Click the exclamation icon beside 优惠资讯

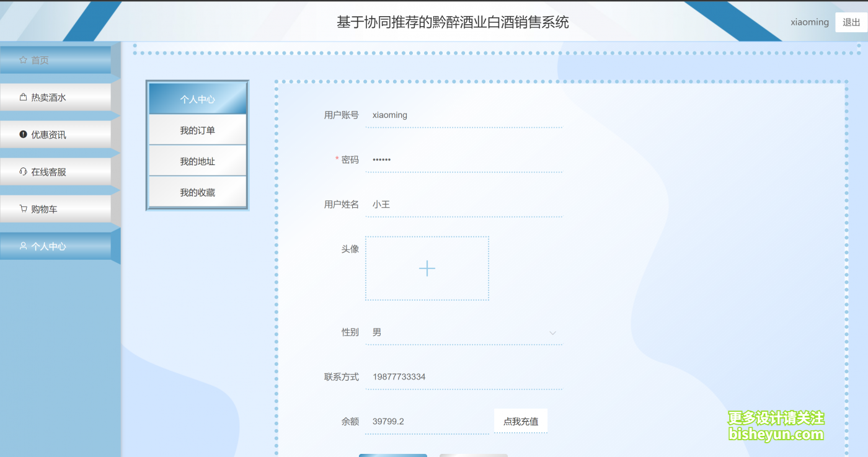click(x=23, y=135)
